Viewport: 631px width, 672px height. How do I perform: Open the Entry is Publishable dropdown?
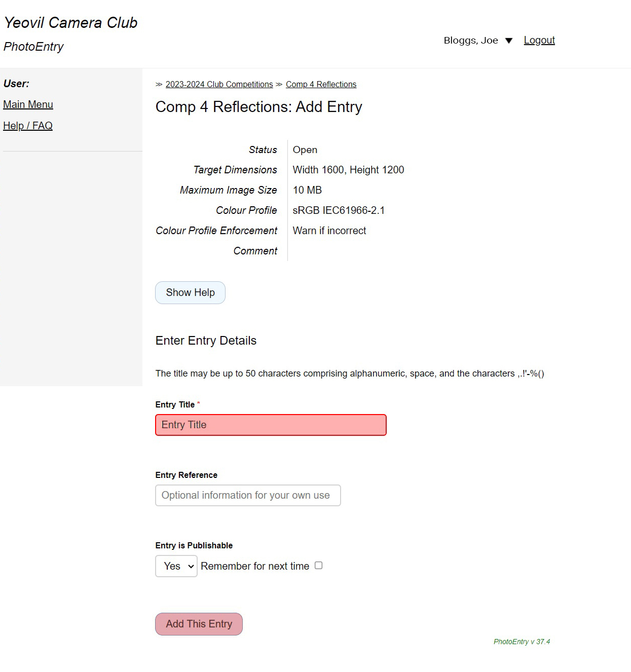click(176, 566)
